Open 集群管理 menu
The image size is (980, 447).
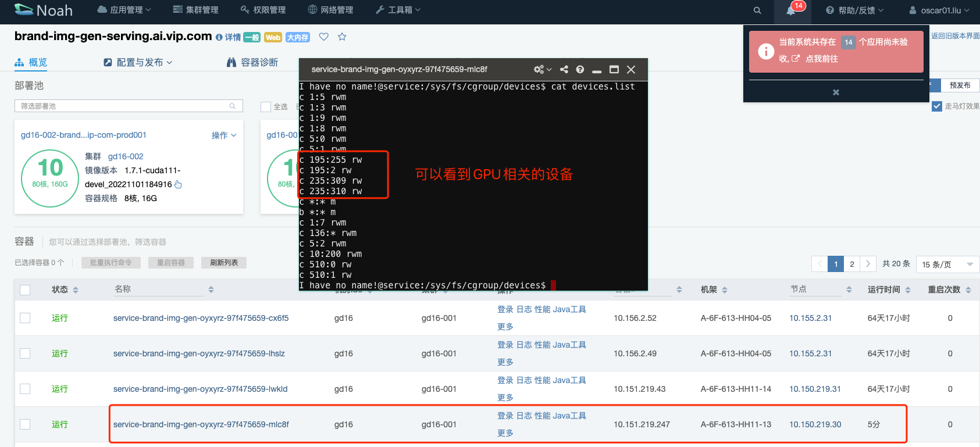point(196,10)
